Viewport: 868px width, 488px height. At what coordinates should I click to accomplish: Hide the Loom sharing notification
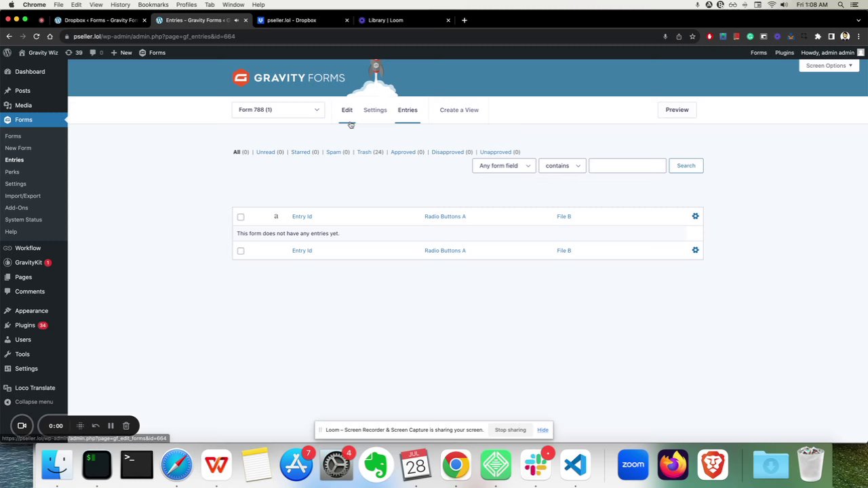click(x=542, y=430)
